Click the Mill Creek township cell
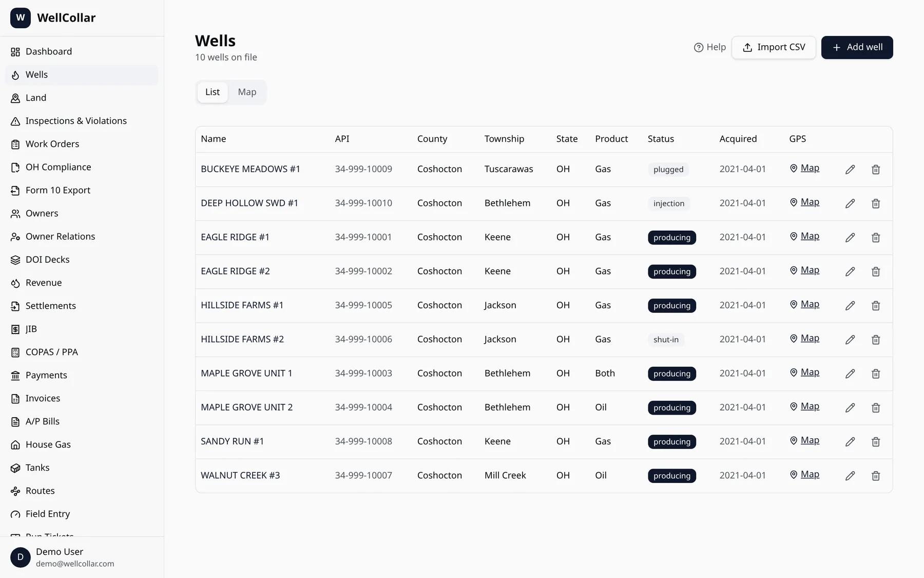This screenshot has width=924, height=578. 505,476
